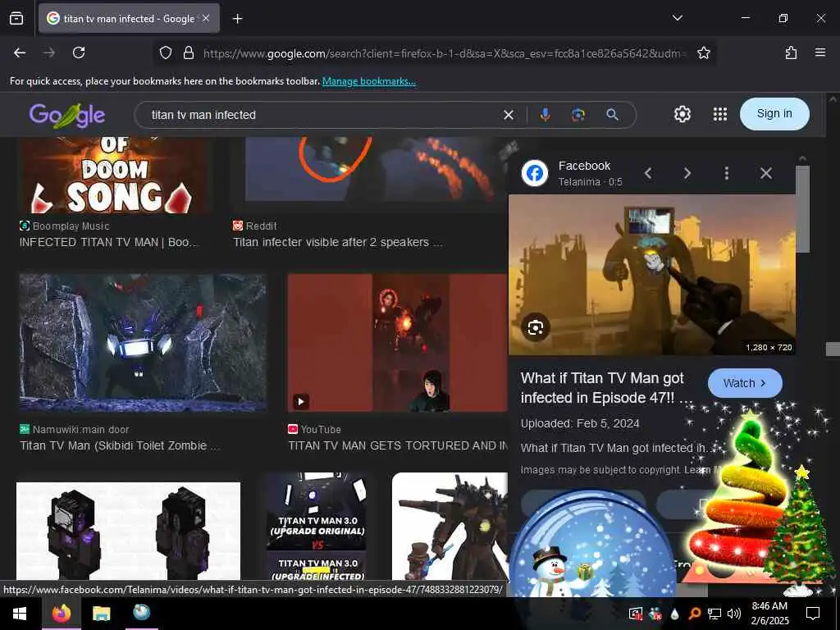Open the Minecraft TV man skins thumbnail

coord(129,531)
